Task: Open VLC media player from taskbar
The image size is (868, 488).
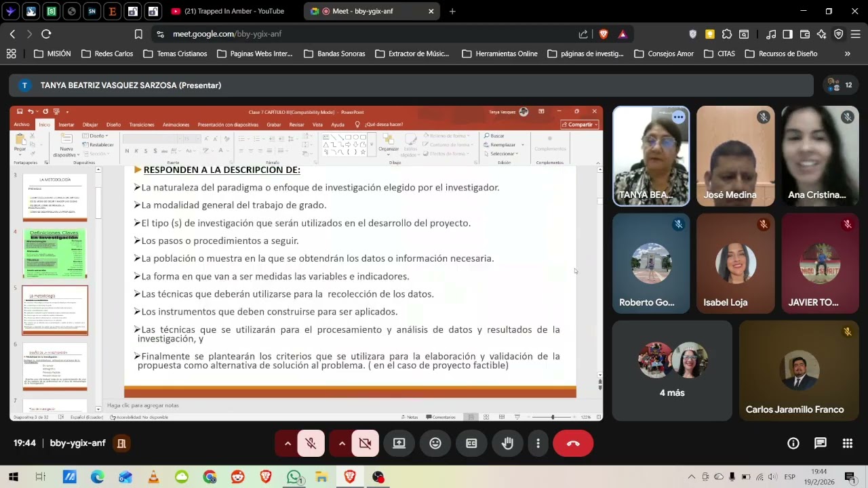Action: click(153, 477)
